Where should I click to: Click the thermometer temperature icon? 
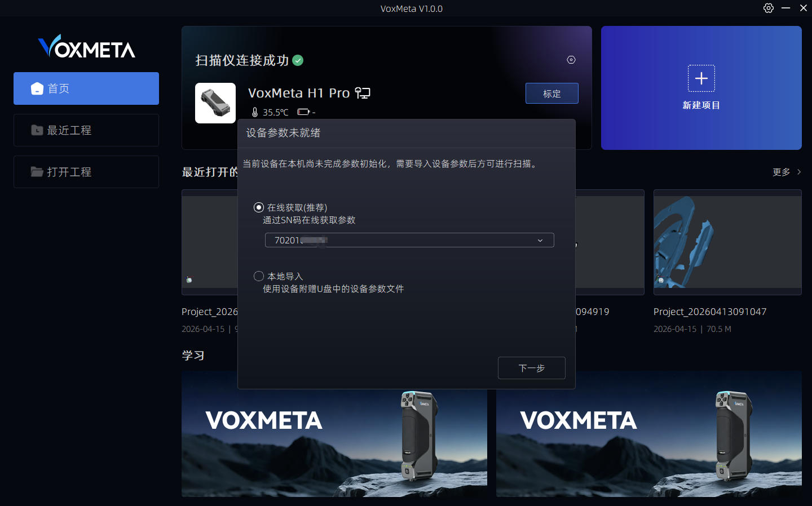click(x=255, y=112)
